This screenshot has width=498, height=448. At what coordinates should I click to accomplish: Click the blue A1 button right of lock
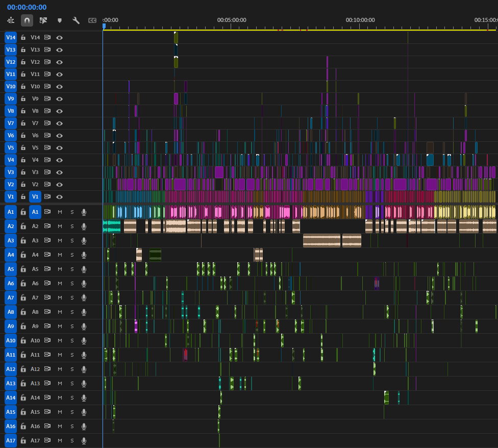pyautogui.click(x=35, y=212)
